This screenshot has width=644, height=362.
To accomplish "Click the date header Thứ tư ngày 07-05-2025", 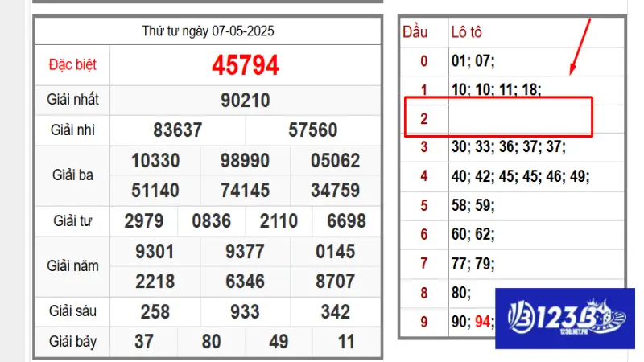I will 208,31.
